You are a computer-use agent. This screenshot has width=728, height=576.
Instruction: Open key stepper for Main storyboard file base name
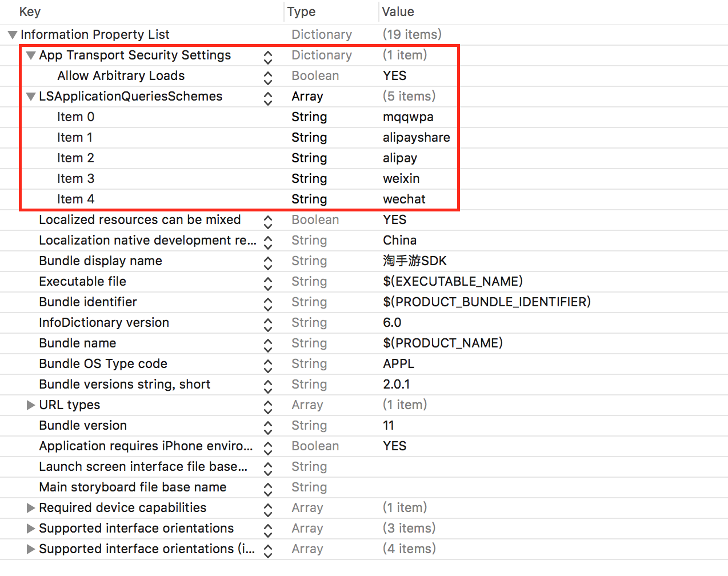[268, 489]
